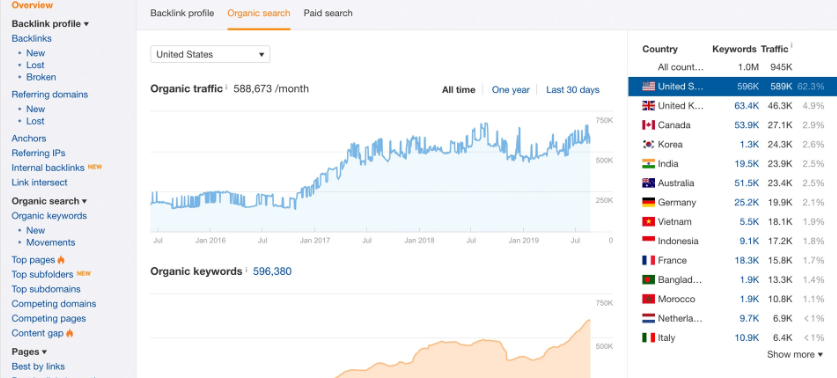This screenshot has width=837, height=378.
Task: Click the Italy flag icon
Action: (x=649, y=337)
